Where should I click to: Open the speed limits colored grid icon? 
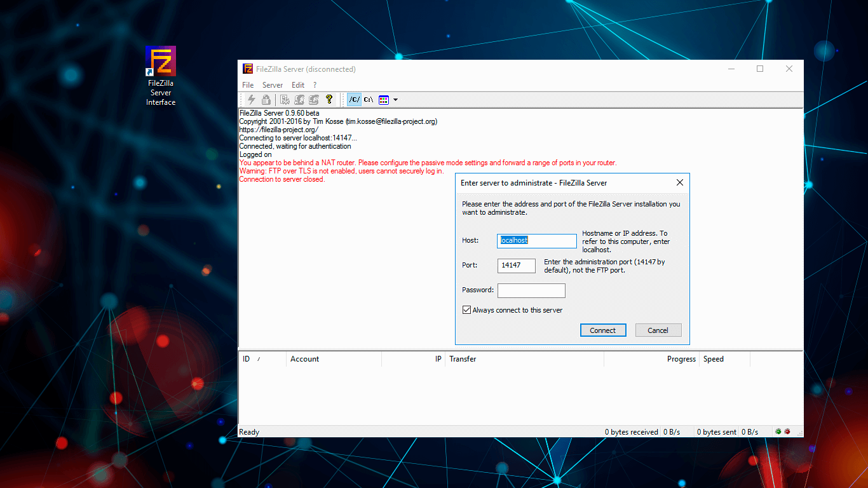click(383, 100)
